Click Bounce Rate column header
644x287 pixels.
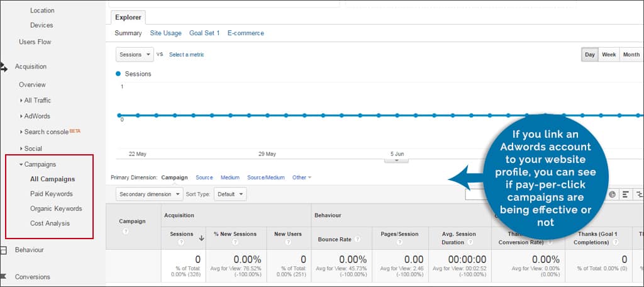(336, 239)
